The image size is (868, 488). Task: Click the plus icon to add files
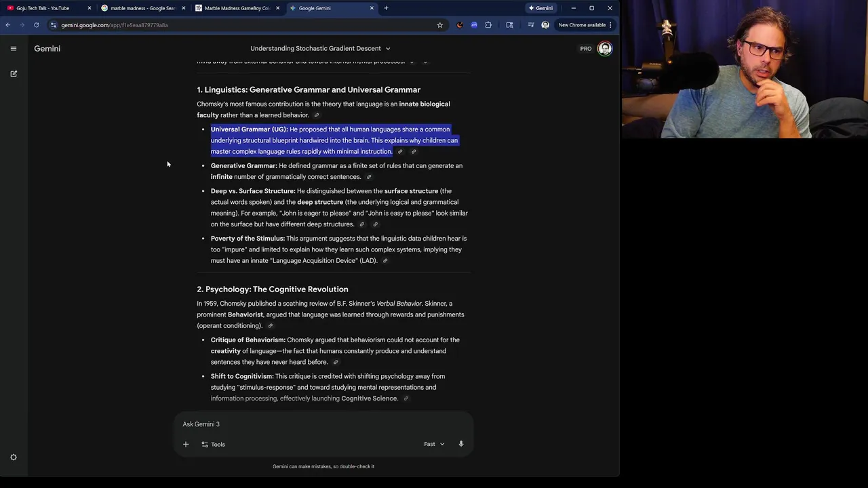pos(186,444)
